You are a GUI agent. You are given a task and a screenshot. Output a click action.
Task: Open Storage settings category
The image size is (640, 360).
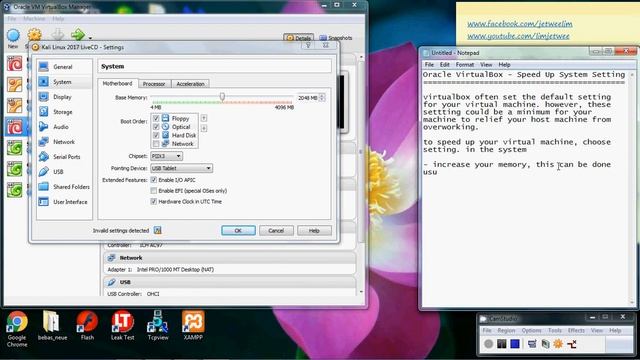63,112
